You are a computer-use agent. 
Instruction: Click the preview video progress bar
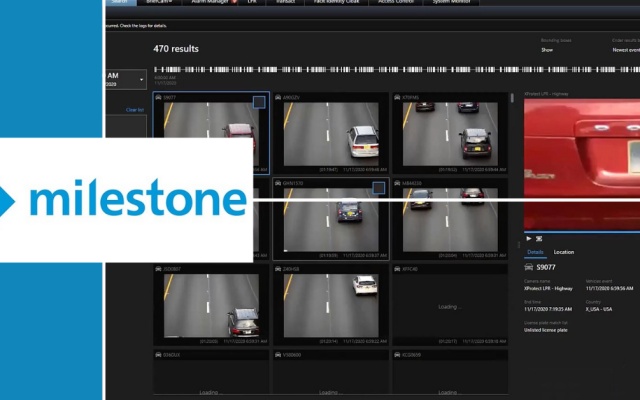click(x=582, y=232)
